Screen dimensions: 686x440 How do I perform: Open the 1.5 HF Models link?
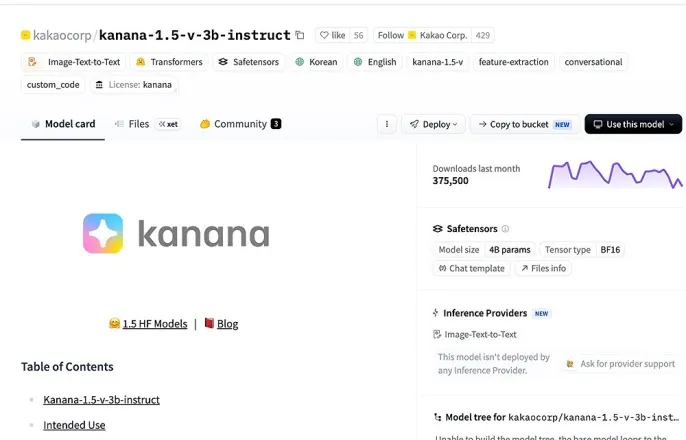click(x=155, y=324)
